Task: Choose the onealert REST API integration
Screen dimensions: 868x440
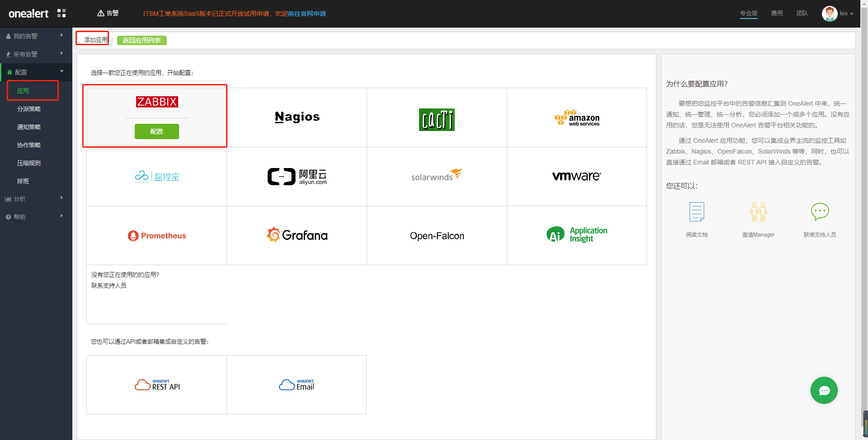Action: 157,384
